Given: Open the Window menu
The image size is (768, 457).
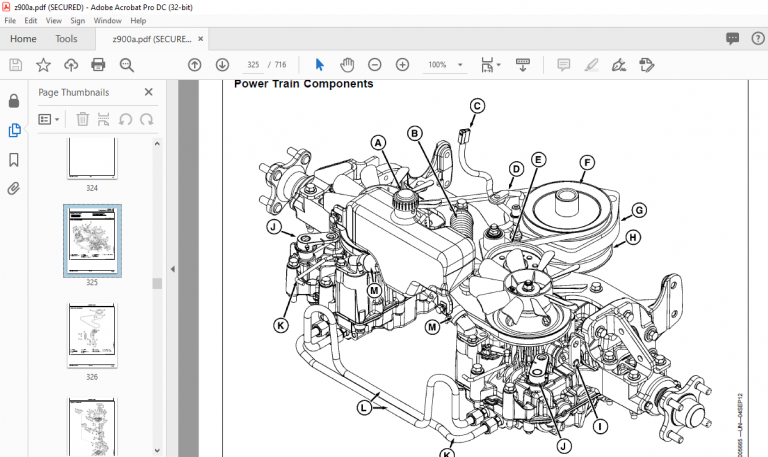Looking at the screenshot, I should (107, 21).
